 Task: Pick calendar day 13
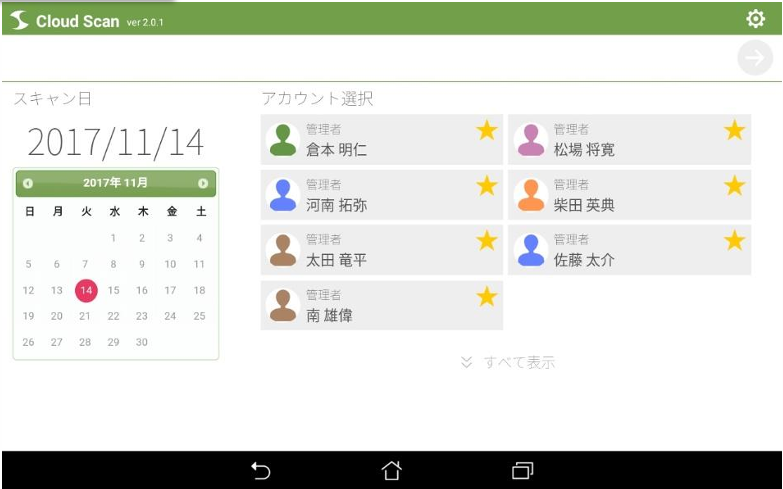pyautogui.click(x=56, y=290)
